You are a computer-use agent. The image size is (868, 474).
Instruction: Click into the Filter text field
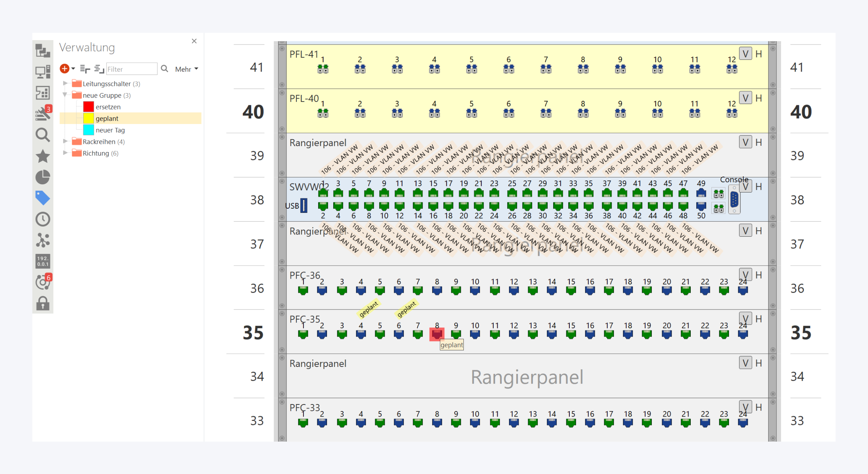click(x=131, y=69)
